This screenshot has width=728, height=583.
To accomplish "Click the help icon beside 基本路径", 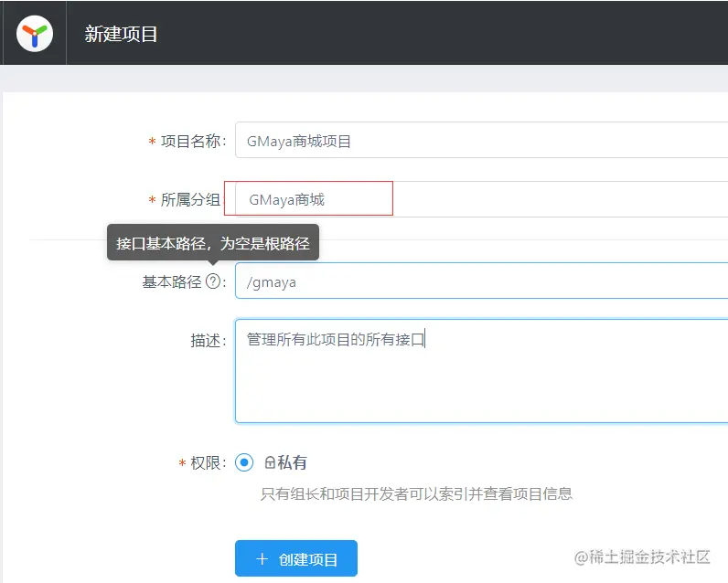I will point(213,281).
